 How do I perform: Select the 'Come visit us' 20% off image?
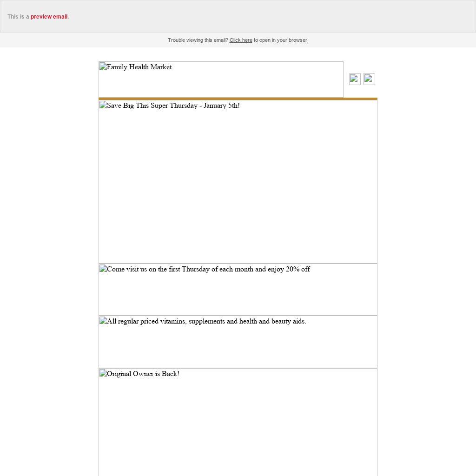pos(238,290)
